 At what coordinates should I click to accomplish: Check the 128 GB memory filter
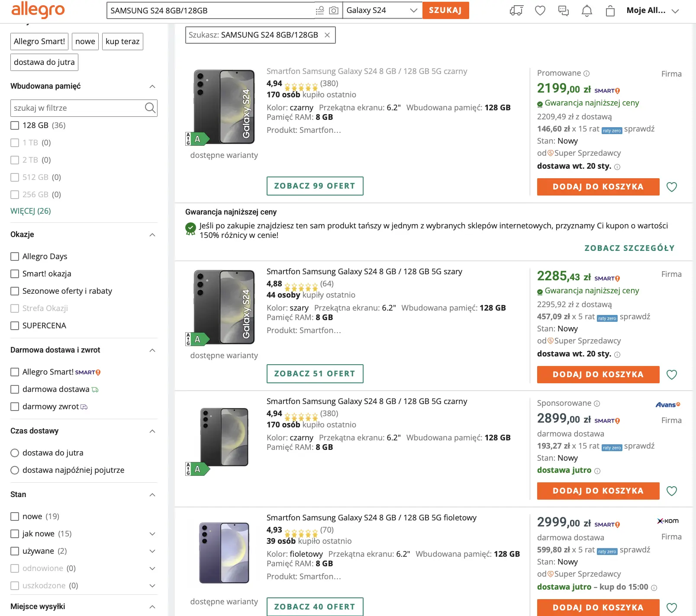coord(14,125)
